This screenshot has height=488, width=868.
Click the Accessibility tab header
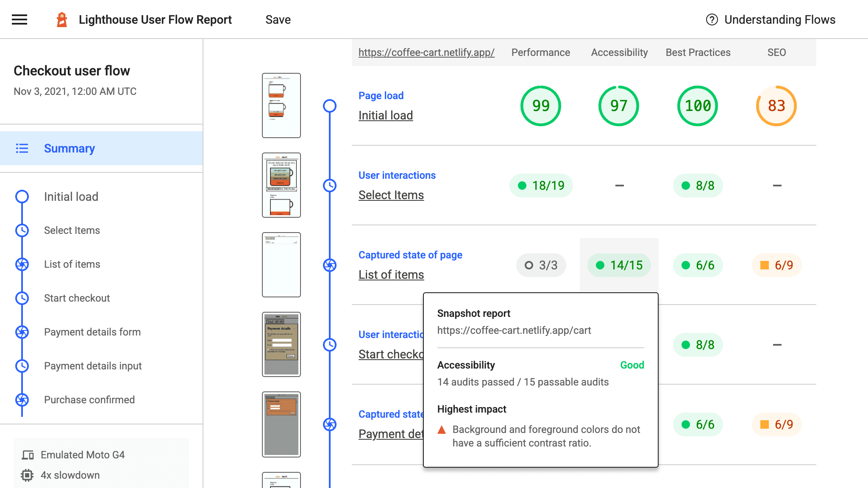[619, 53]
